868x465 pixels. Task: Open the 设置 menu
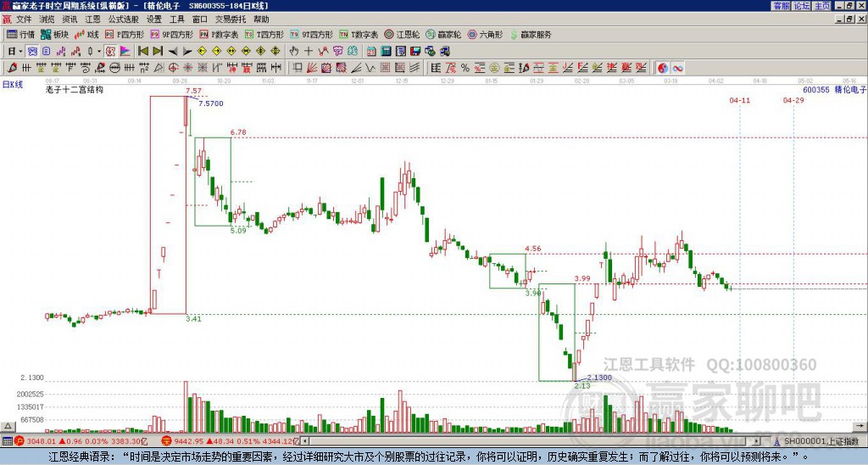154,20
